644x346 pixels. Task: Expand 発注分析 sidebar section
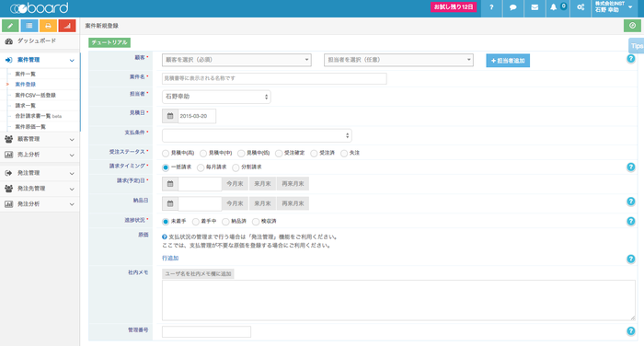40,204
